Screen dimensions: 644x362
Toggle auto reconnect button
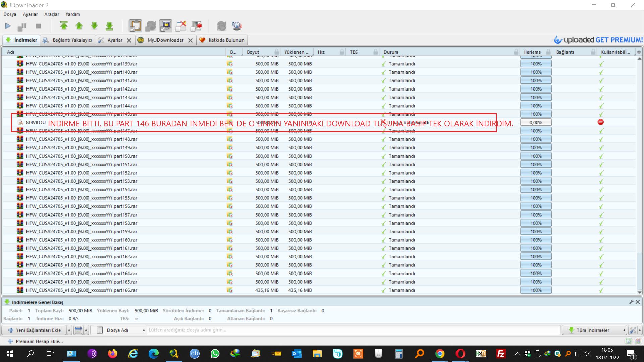click(150, 26)
